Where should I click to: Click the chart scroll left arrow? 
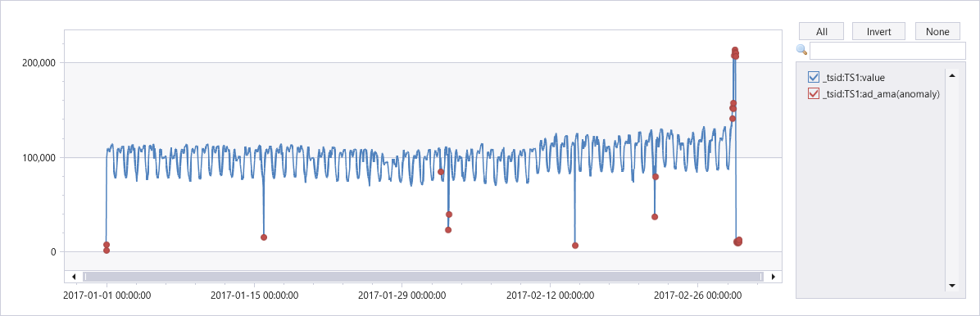pos(74,277)
